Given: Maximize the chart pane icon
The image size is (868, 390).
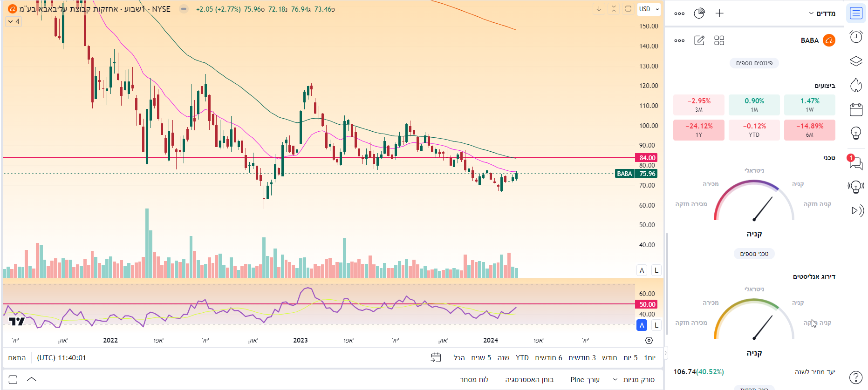Looking at the screenshot, I should pos(628,9).
